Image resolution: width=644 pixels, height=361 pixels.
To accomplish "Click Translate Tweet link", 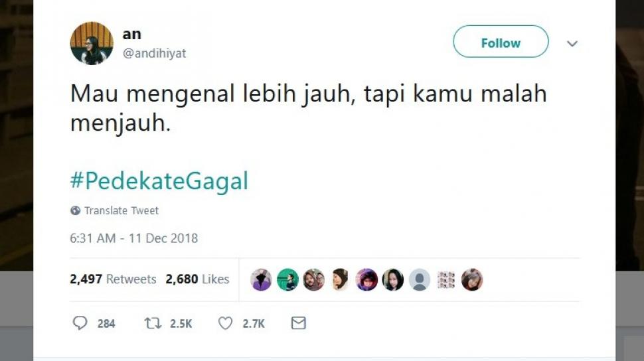I will point(121,210).
